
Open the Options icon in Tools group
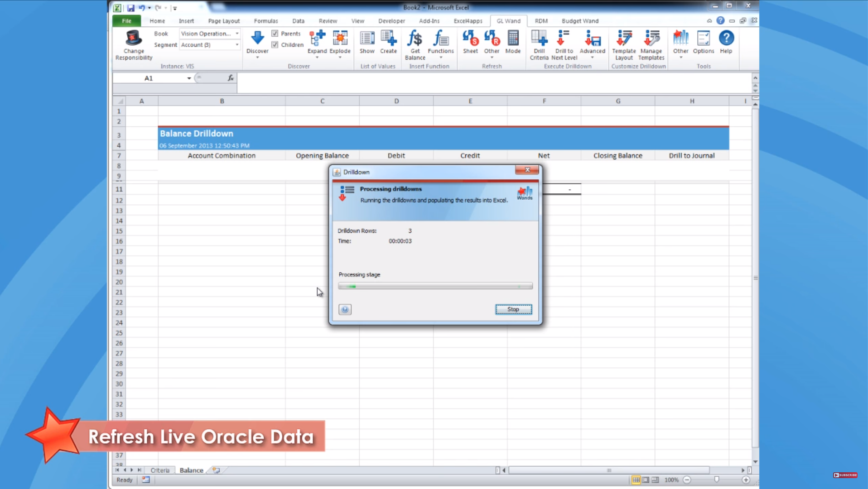pyautogui.click(x=703, y=38)
